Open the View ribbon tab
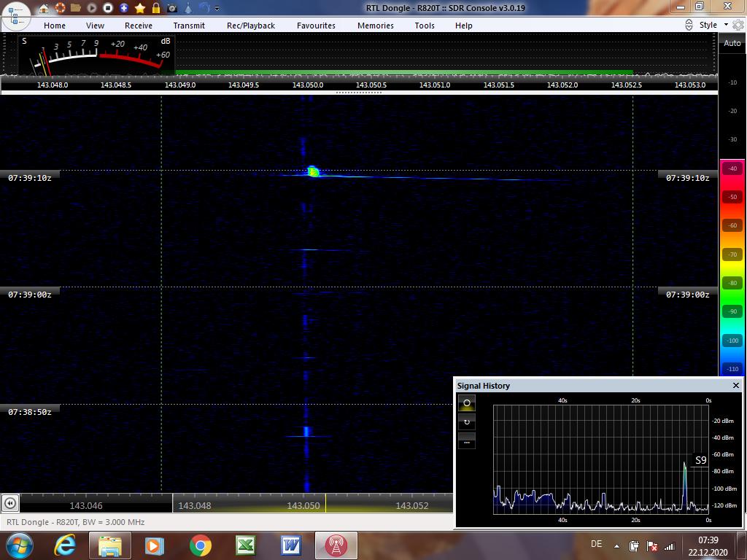The height and width of the screenshot is (560, 747). [95, 26]
